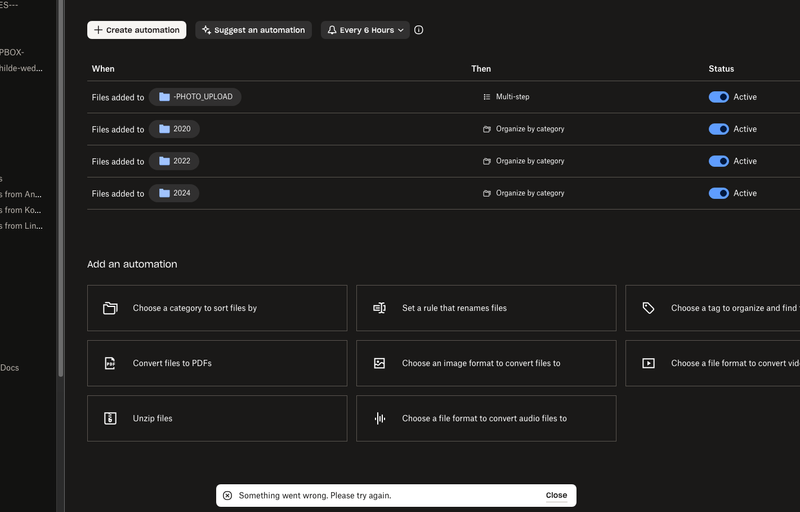800x512 pixels.
Task: Choose the Convert files to PDFs card
Action: pos(217,363)
